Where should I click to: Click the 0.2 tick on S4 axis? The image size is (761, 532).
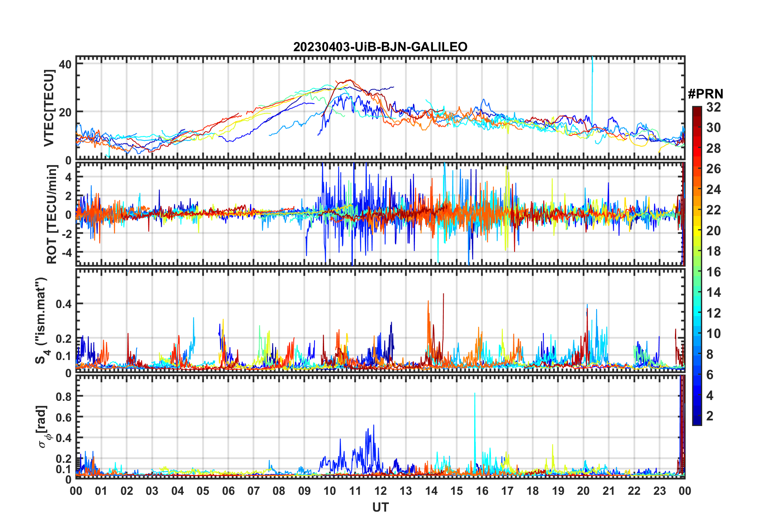(x=64, y=339)
